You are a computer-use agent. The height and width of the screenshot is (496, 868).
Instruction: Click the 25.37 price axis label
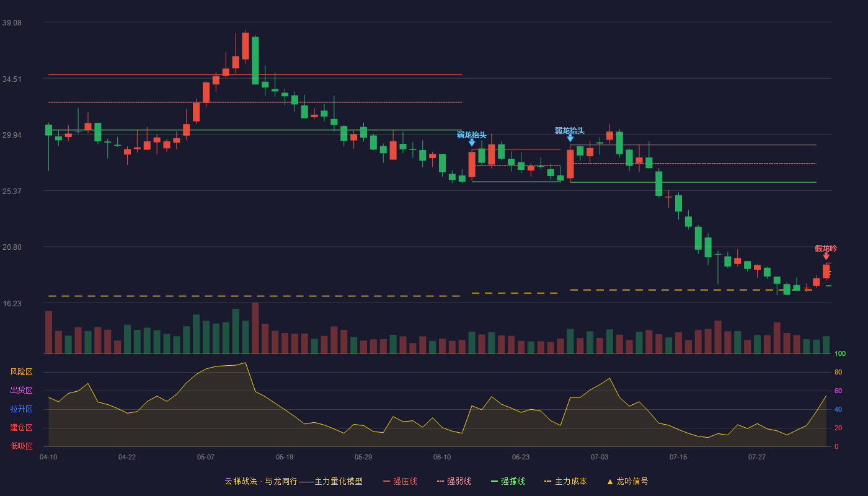click(x=12, y=192)
